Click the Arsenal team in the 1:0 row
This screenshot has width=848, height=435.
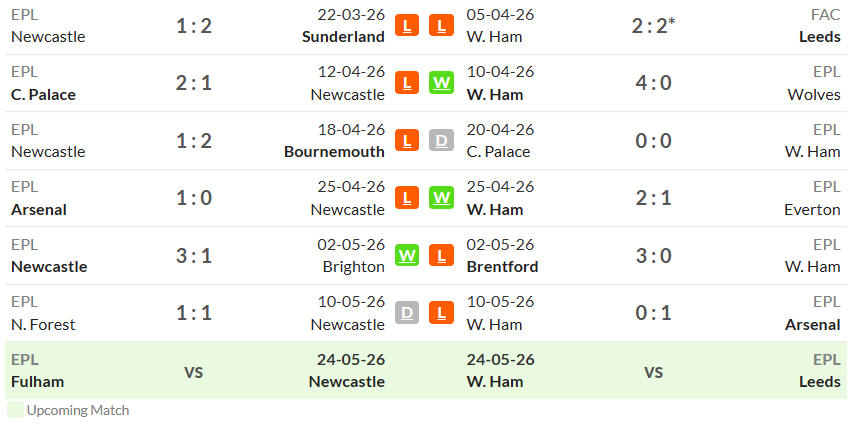tap(38, 209)
